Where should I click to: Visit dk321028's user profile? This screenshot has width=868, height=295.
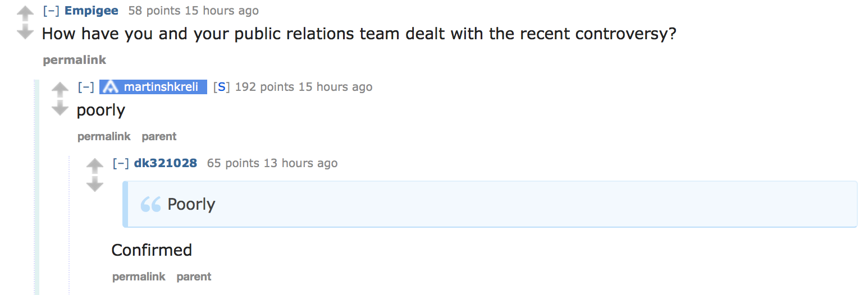[166, 163]
